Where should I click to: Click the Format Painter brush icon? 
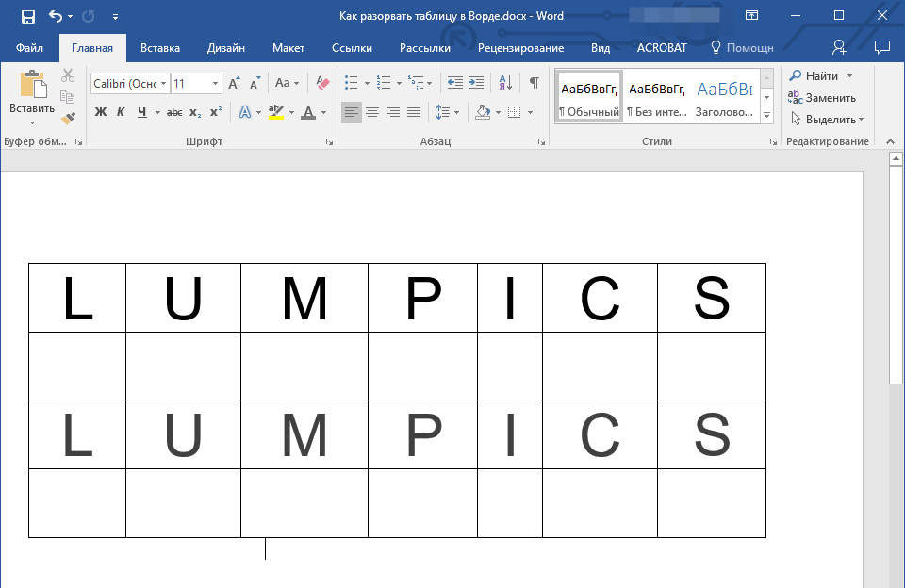(67, 119)
